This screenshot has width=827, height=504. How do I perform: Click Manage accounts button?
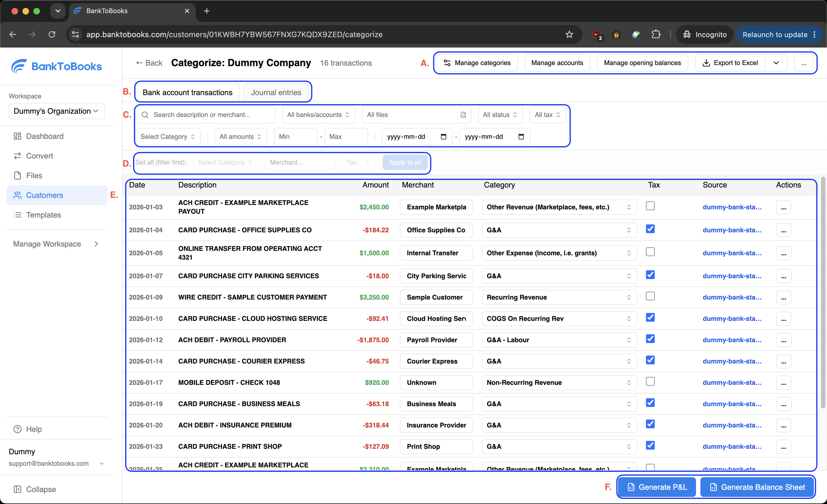click(x=557, y=63)
